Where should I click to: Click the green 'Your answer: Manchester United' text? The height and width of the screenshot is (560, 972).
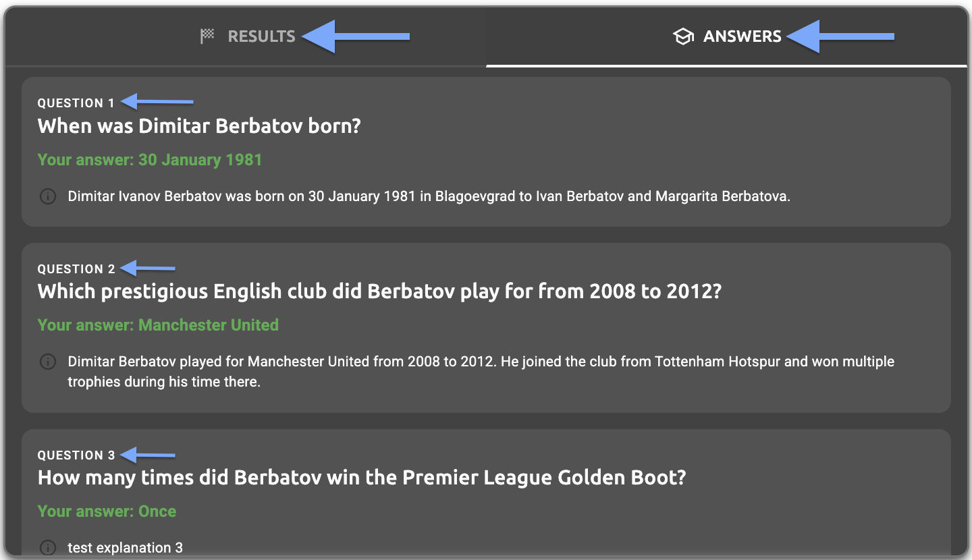pos(158,325)
